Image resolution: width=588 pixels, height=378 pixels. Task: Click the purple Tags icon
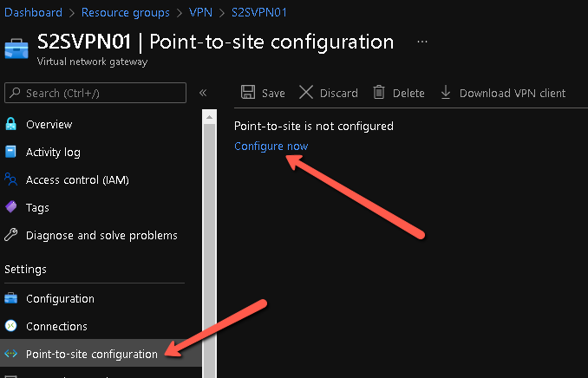click(11, 207)
